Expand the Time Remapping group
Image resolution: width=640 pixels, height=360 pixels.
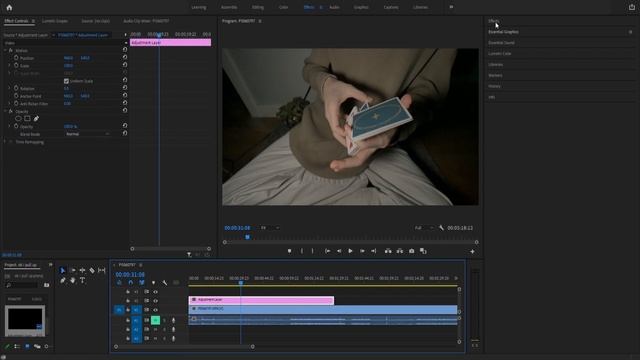(5, 142)
